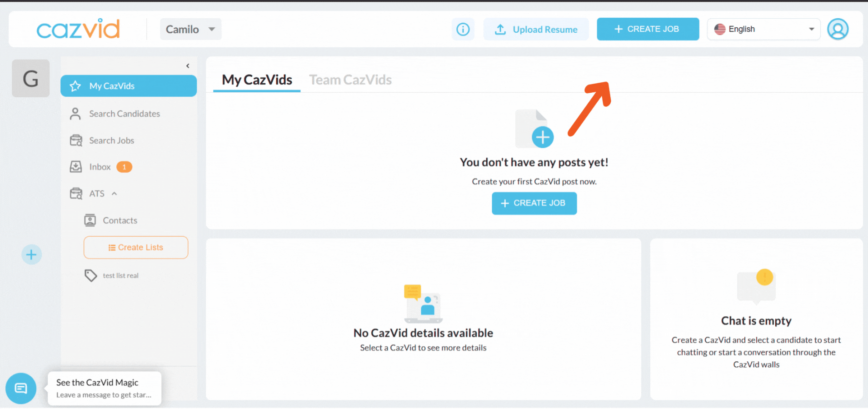Click the upload arrow icon on Upload Resume

(x=500, y=30)
